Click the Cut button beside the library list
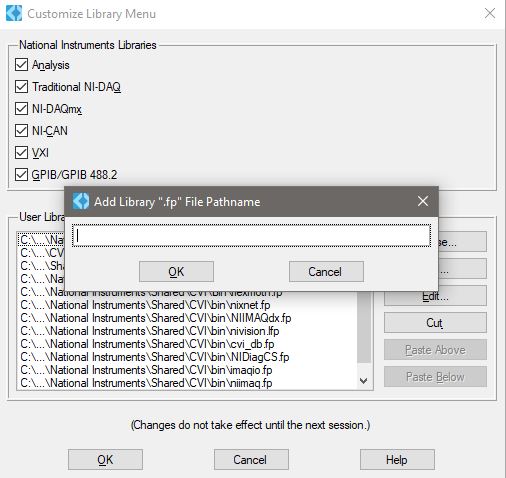The width and height of the screenshot is (506, 478). click(435, 323)
